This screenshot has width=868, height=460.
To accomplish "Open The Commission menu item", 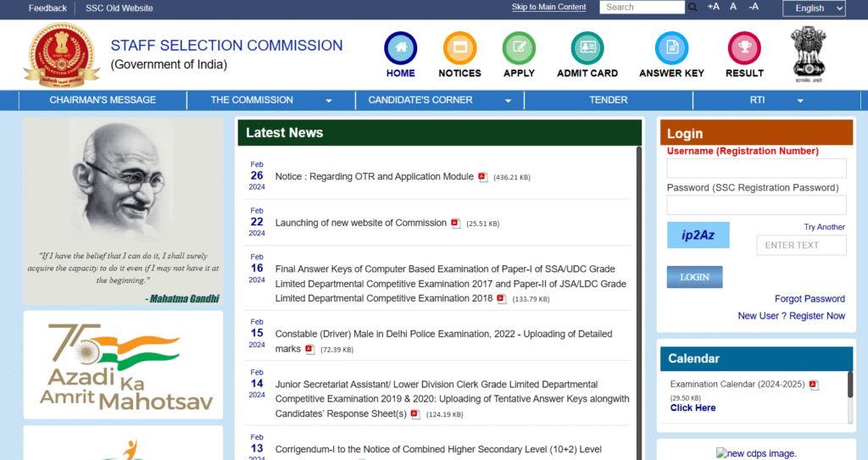I will [252, 100].
